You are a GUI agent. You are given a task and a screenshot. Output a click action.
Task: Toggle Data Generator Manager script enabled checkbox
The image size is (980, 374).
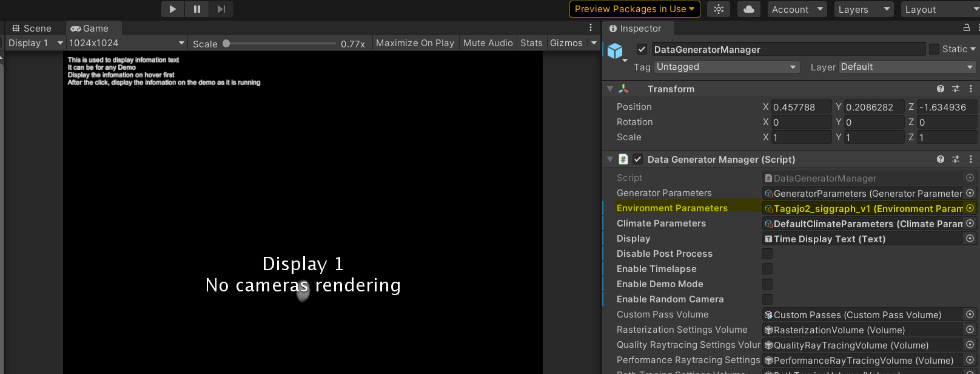(x=637, y=159)
